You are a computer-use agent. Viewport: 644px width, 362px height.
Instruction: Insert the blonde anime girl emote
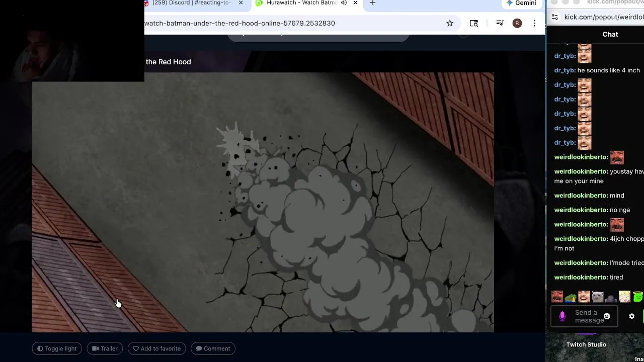[x=624, y=297]
